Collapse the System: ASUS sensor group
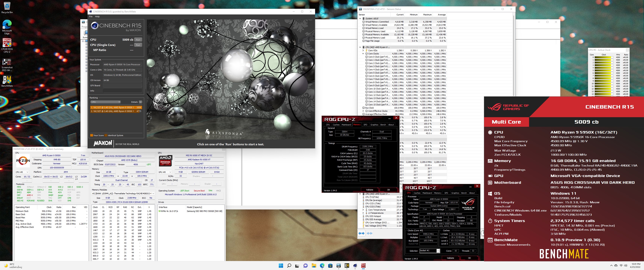The image size is (644, 270). coord(360,19)
